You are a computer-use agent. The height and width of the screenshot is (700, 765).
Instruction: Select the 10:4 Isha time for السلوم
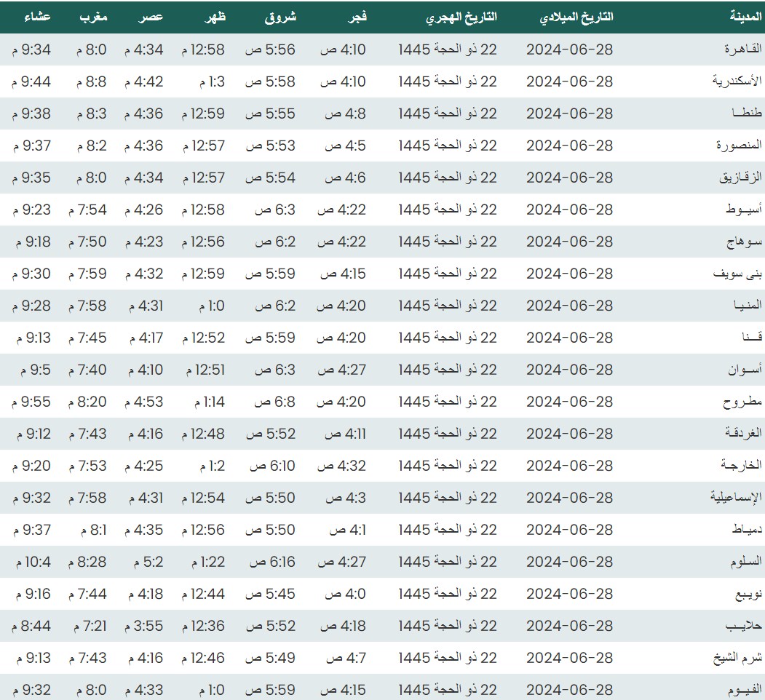tap(33, 562)
